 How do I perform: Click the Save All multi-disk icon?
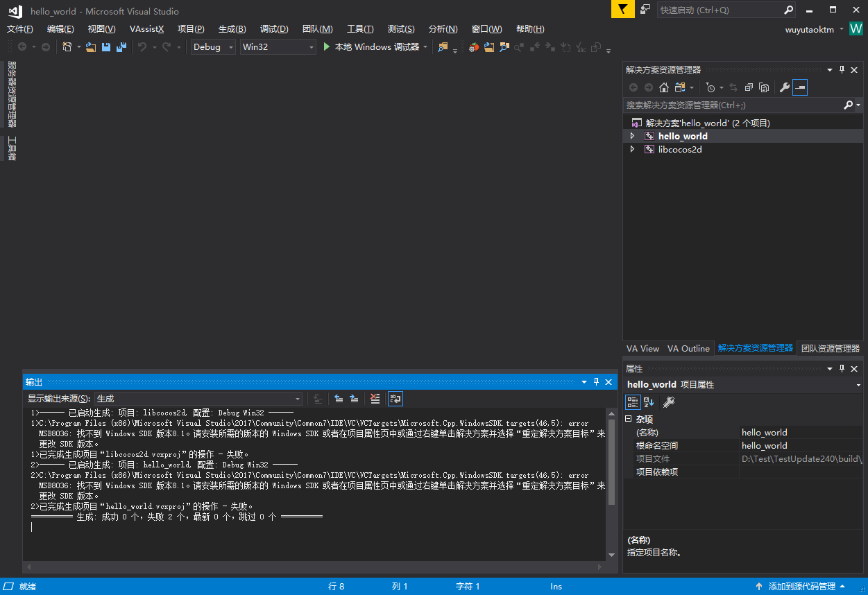coord(121,47)
